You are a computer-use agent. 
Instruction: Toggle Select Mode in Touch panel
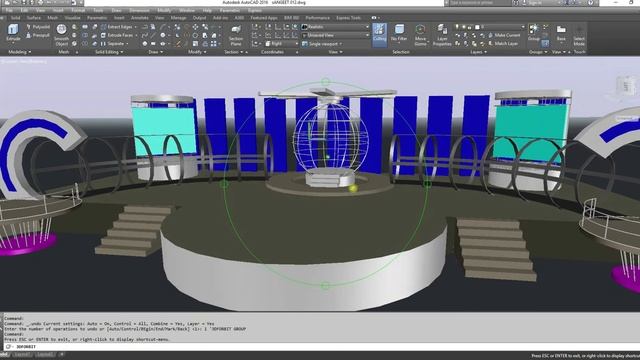pyautogui.click(x=579, y=35)
